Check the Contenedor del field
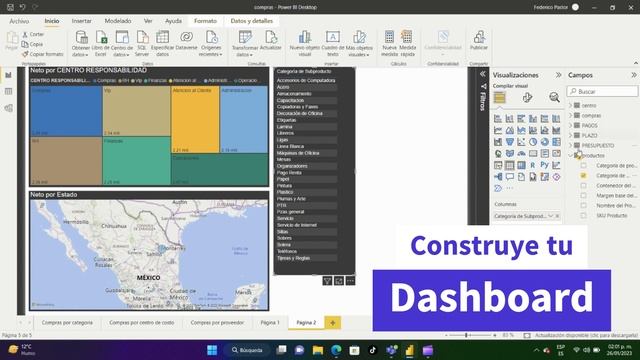640x360 pixels. [583, 186]
